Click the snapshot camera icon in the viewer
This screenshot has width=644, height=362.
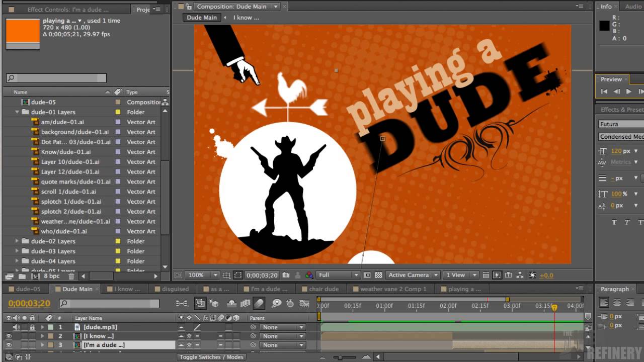click(x=286, y=275)
